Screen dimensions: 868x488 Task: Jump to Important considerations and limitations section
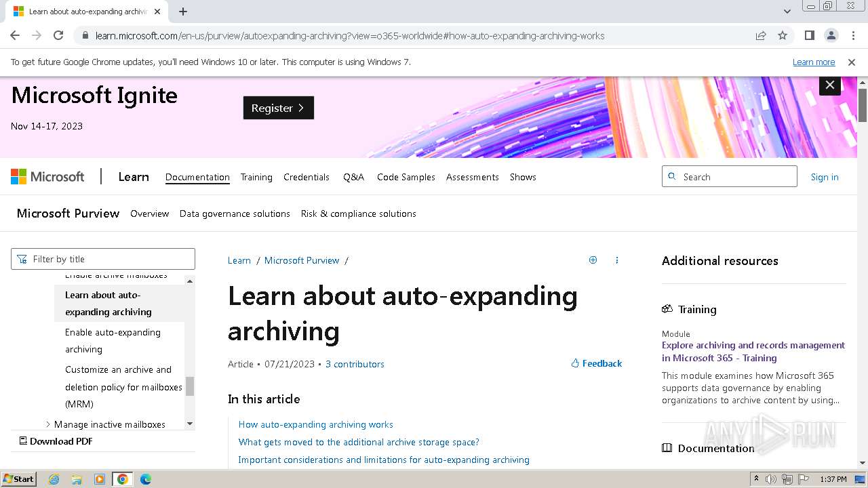pyautogui.click(x=384, y=460)
